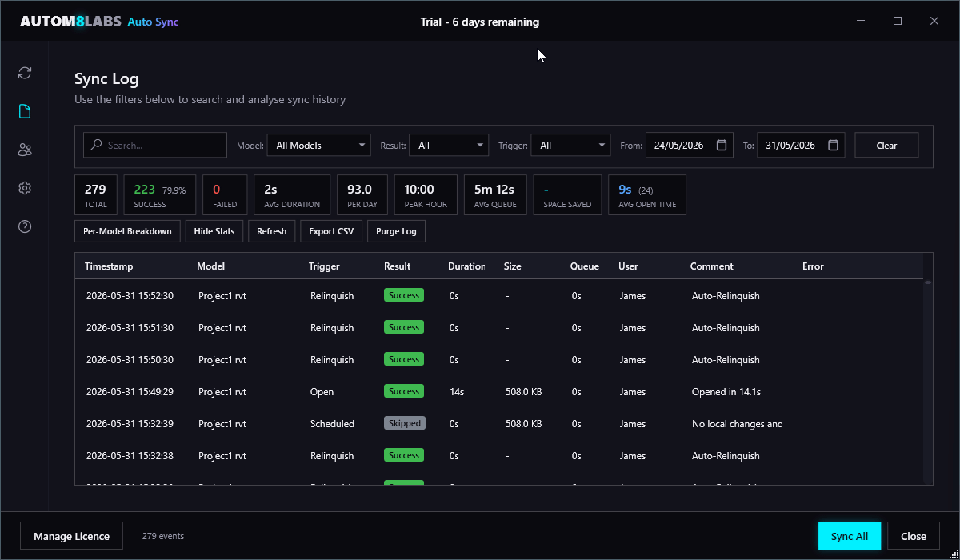The width and height of the screenshot is (960, 560).
Task: Open Per-Model Breakdown
Action: pyautogui.click(x=127, y=231)
